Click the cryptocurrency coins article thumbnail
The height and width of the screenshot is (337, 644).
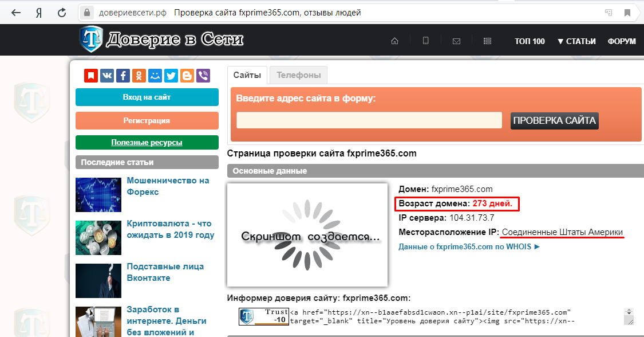[98, 237]
